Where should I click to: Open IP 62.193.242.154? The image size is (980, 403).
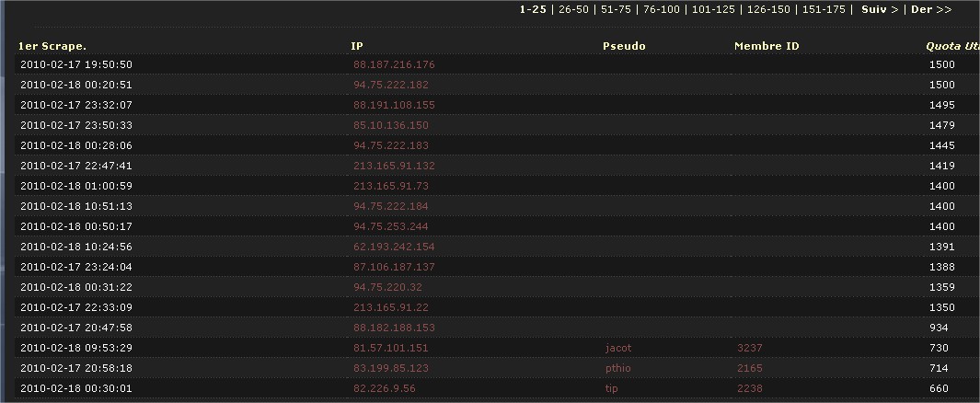point(394,247)
